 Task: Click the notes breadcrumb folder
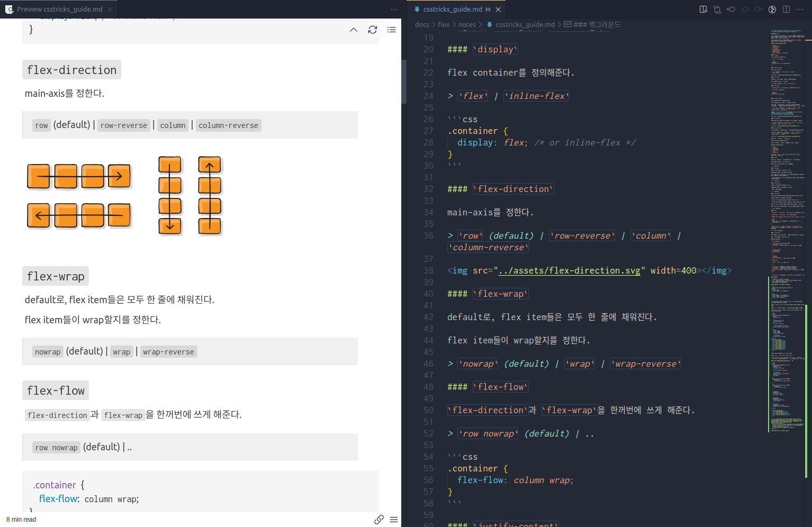pos(467,24)
